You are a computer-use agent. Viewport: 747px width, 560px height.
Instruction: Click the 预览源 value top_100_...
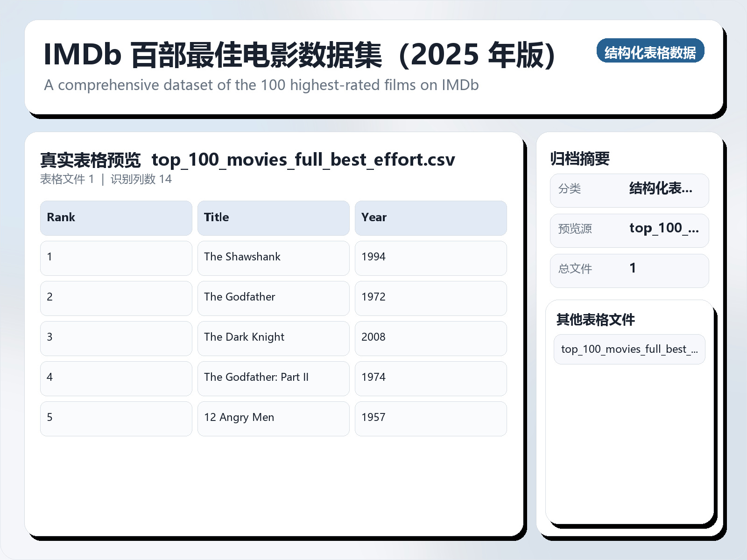pyautogui.click(x=664, y=229)
